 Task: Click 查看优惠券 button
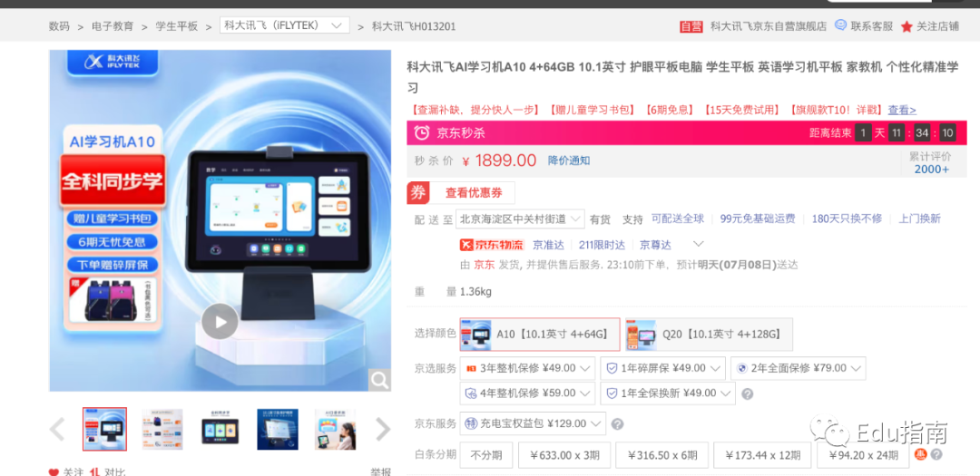[x=474, y=193]
